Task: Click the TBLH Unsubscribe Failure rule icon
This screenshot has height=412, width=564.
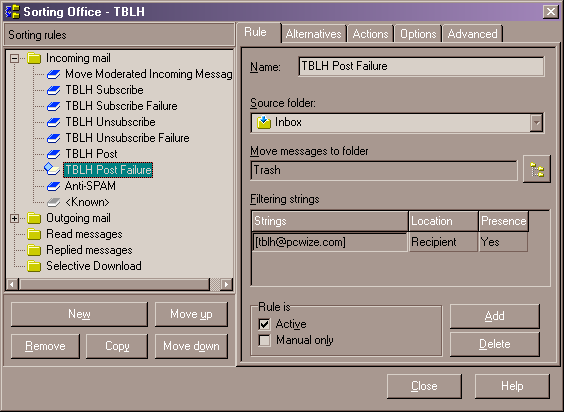Action: pyautogui.click(x=54, y=138)
